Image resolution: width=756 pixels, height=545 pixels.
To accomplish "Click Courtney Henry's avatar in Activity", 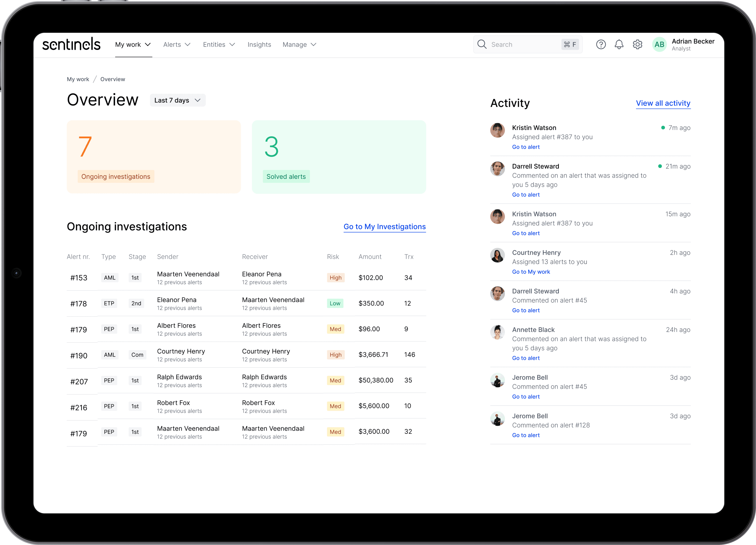I will tap(497, 256).
